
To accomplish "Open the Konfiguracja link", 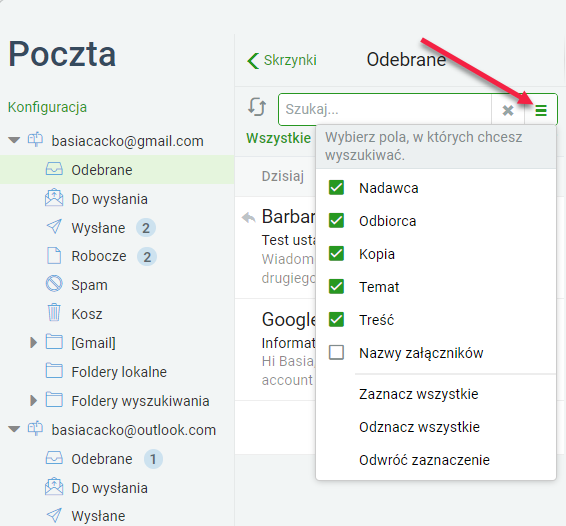I will coord(47,107).
